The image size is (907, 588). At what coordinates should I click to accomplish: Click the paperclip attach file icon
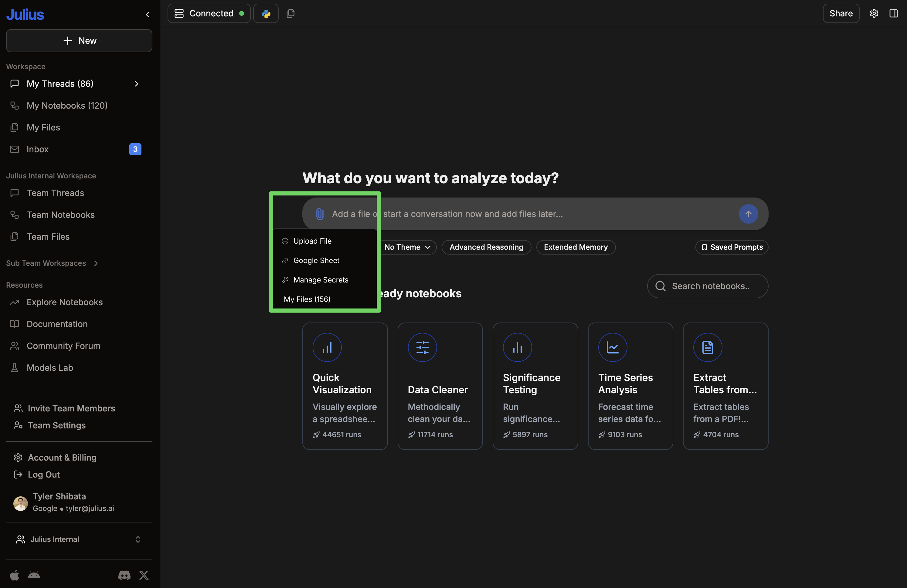point(319,214)
